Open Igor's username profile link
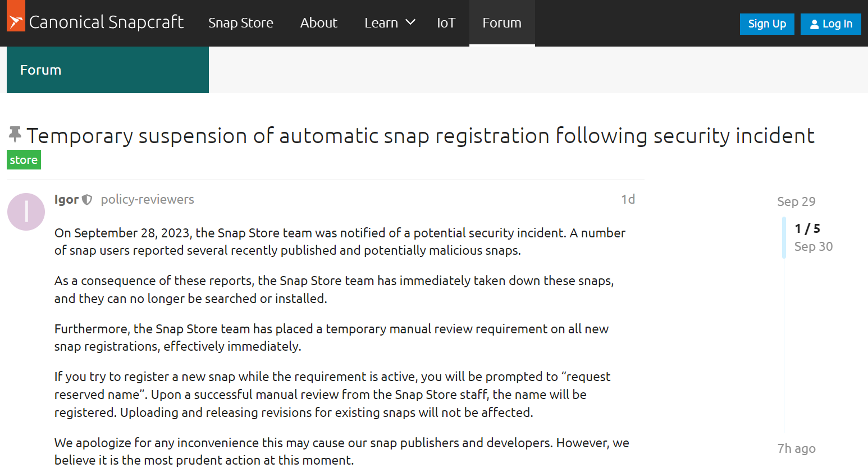 (x=66, y=200)
